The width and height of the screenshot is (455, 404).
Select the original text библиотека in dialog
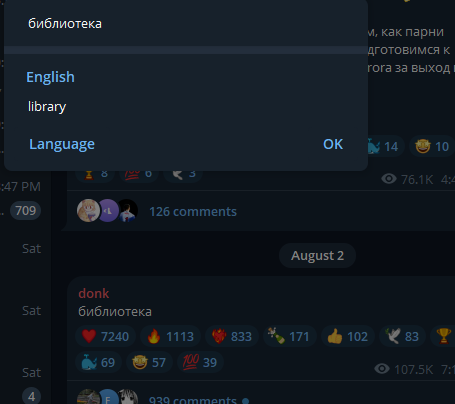tap(65, 24)
